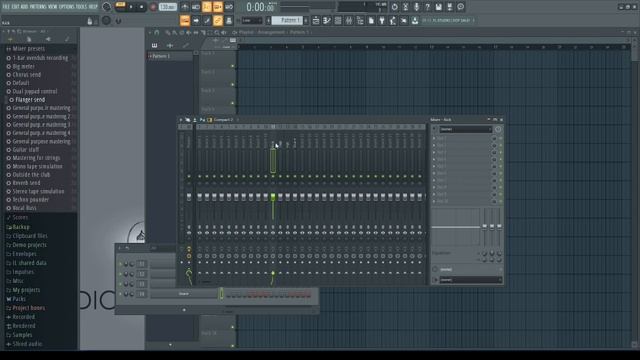Open the VIEW menu
Screen dimensions: 640x360
click(x=52, y=7)
